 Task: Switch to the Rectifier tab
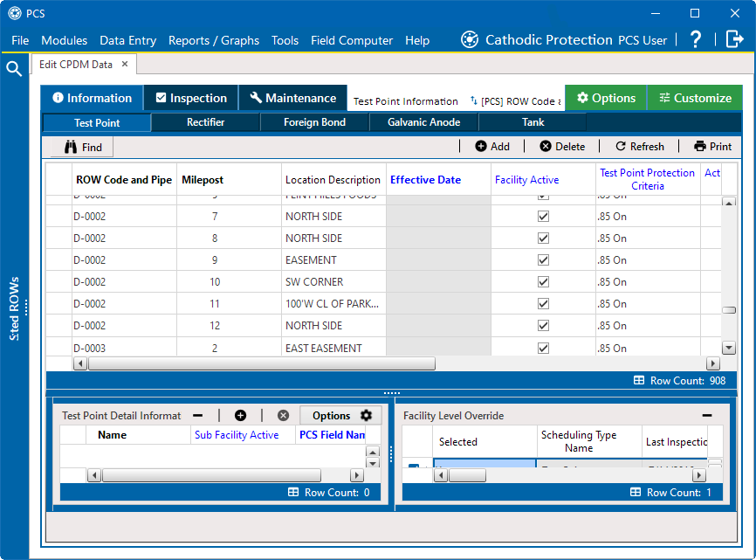[x=205, y=122]
